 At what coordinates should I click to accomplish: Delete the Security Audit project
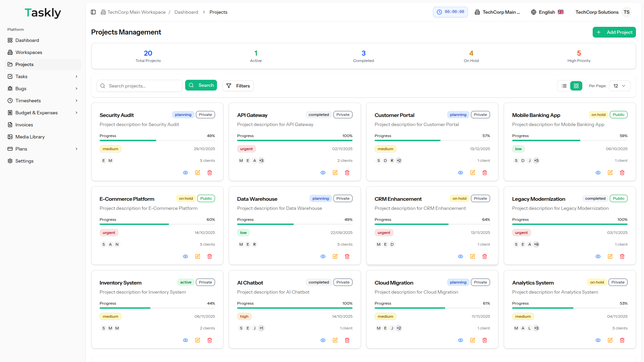(x=210, y=173)
